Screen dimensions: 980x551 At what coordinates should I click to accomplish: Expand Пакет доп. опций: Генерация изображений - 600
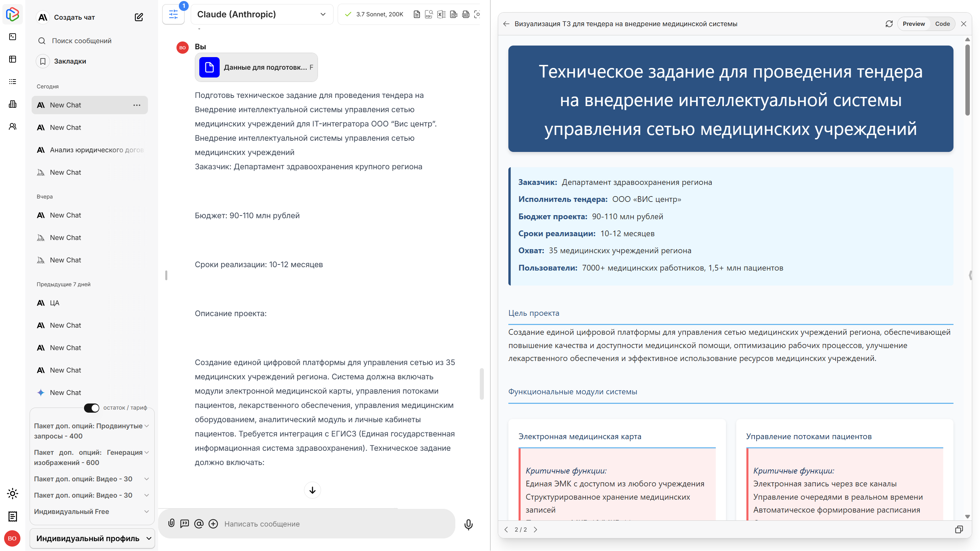pos(91,458)
